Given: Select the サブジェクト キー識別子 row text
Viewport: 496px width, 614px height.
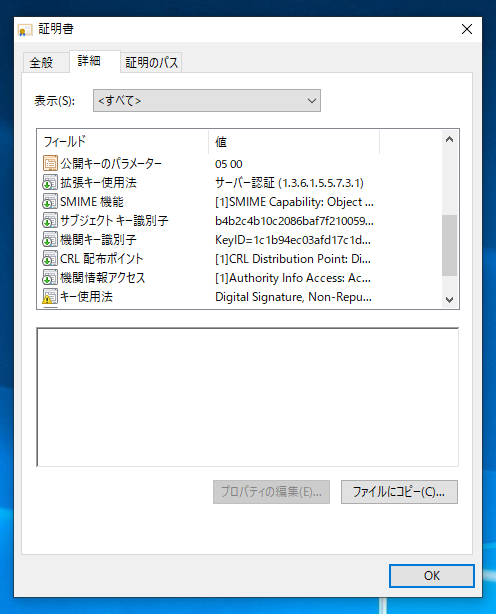Looking at the screenshot, I should pyautogui.click(x=114, y=220).
